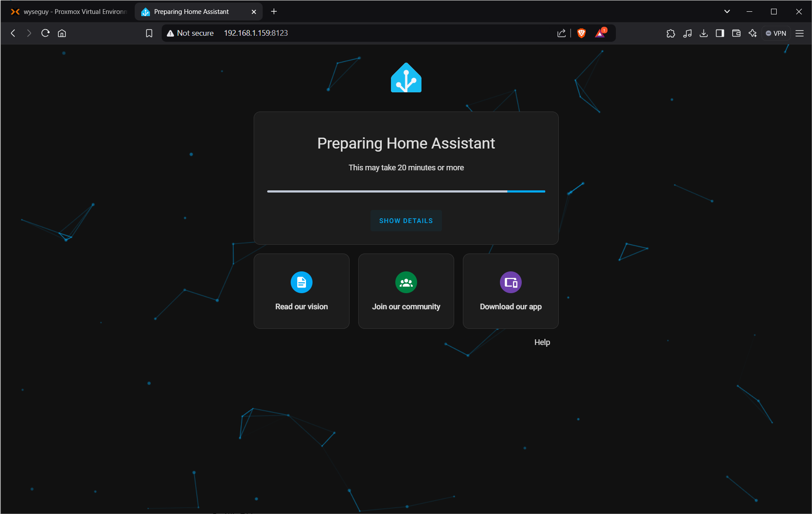Open the Read our vision card
The image size is (812, 514).
click(x=302, y=291)
